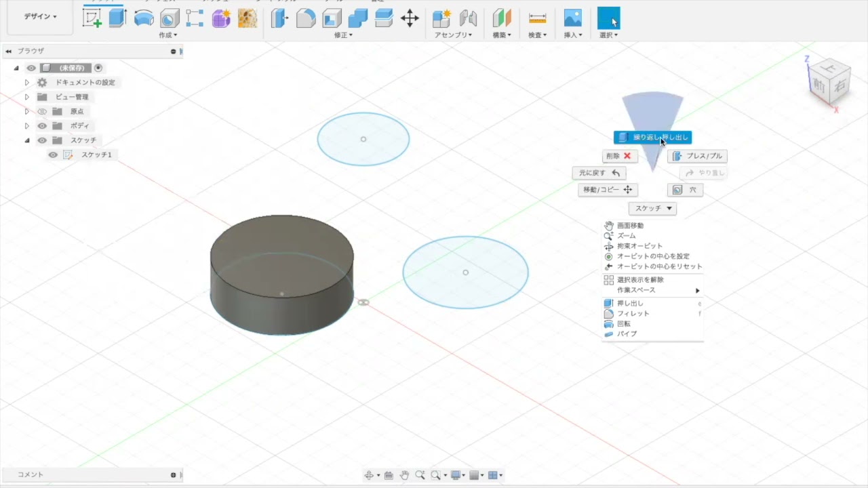
Task: Click the ViewCube in the corner
Action: pyautogui.click(x=831, y=81)
